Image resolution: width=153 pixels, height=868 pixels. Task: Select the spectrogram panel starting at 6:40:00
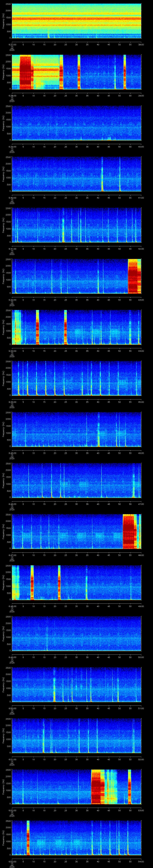(x=77, y=174)
